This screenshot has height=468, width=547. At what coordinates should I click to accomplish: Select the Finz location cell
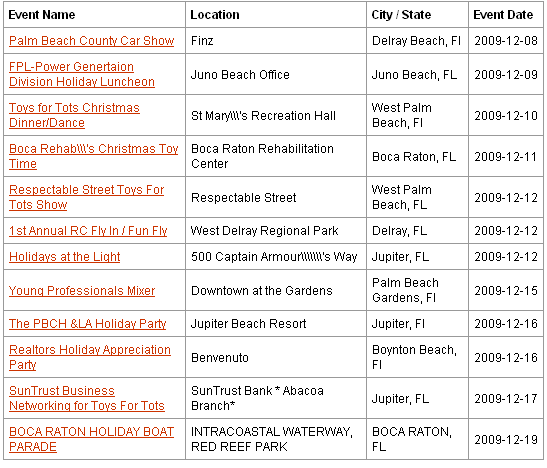tap(276, 41)
